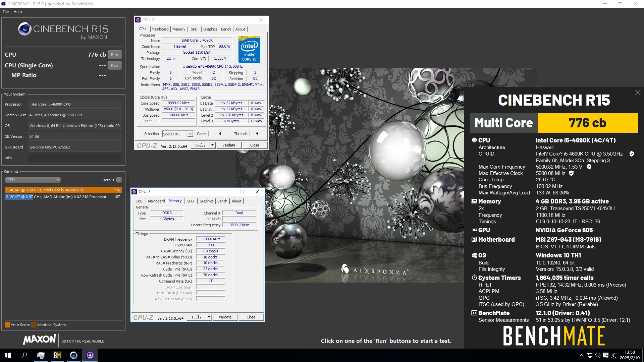Switch to Memory tab in upper CPU-Z
The height and width of the screenshot is (362, 644).
pos(179,29)
